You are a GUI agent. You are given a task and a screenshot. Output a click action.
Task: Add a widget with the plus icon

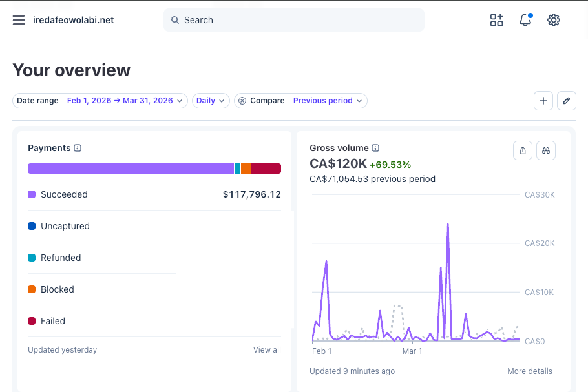543,101
